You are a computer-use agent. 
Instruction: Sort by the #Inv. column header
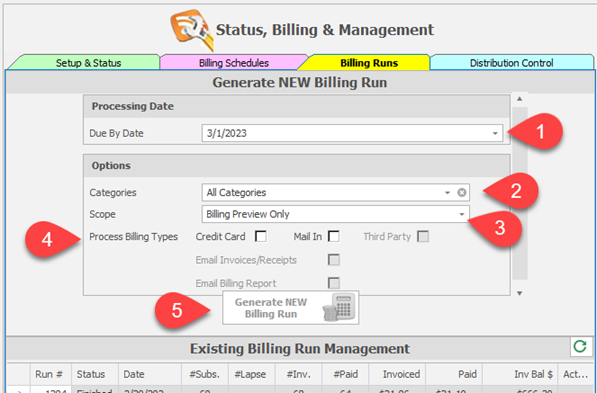pos(298,374)
